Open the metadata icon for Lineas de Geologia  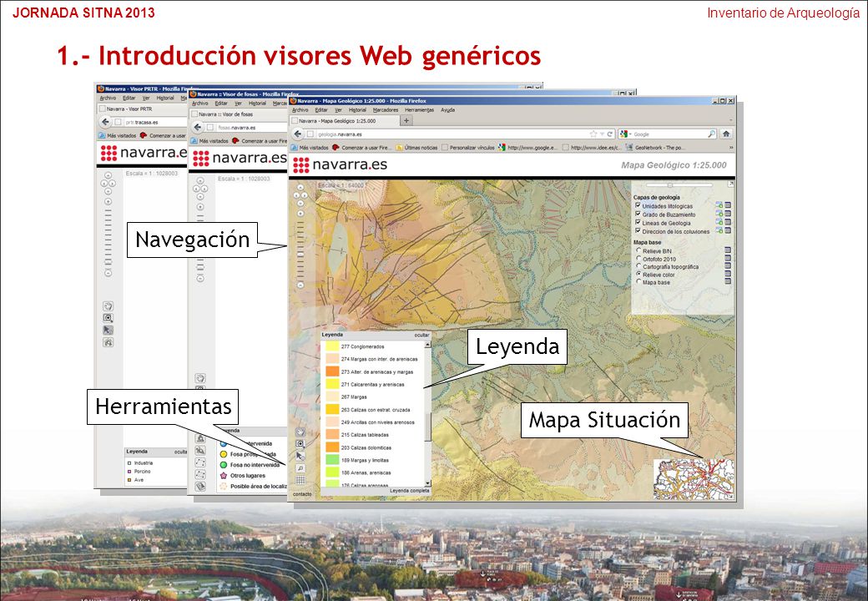click(x=728, y=222)
